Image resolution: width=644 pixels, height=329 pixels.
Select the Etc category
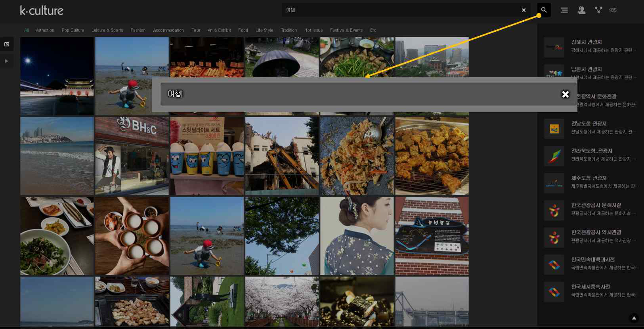pyautogui.click(x=373, y=30)
